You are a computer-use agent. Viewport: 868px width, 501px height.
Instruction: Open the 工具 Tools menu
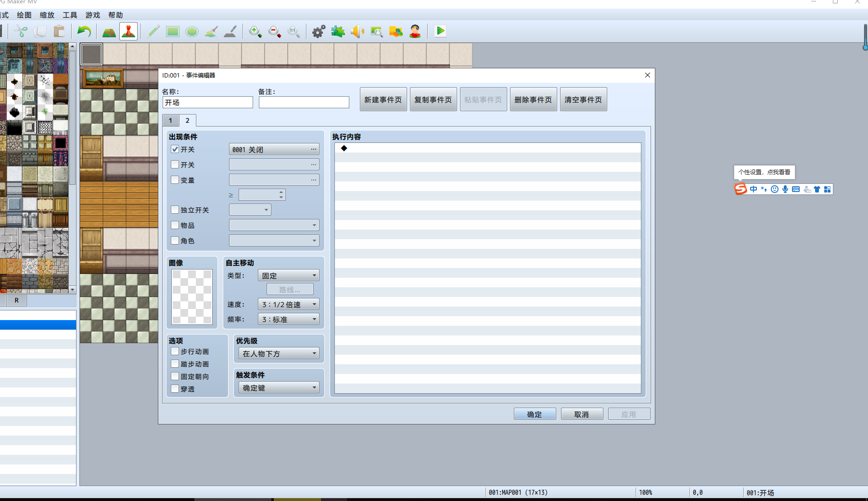[x=70, y=15]
